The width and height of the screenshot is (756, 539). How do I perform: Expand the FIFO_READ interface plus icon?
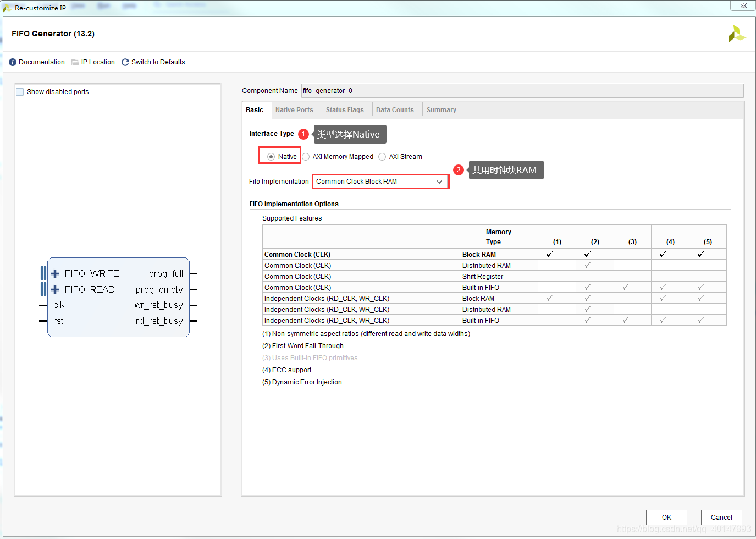(x=55, y=290)
